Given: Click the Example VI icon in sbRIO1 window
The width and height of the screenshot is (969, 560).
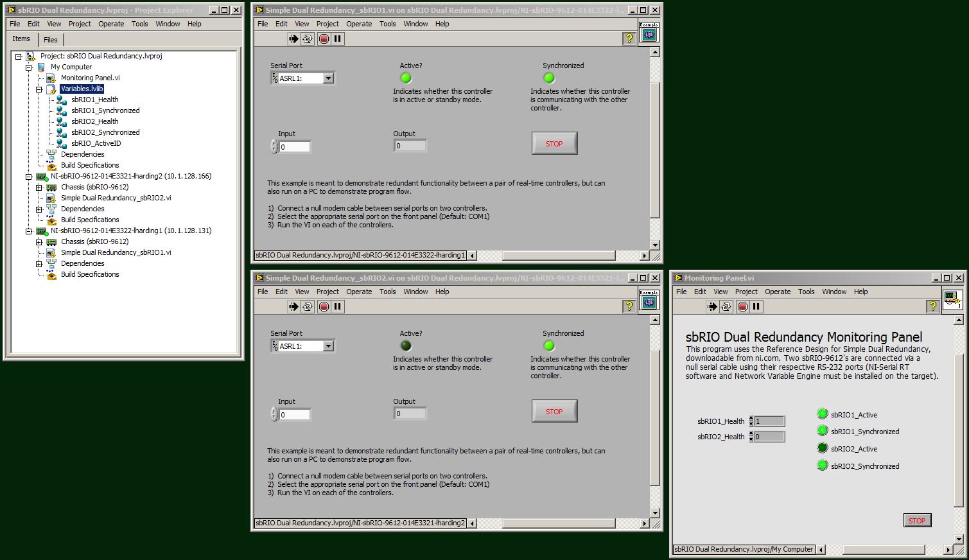Looking at the screenshot, I should tap(649, 31).
